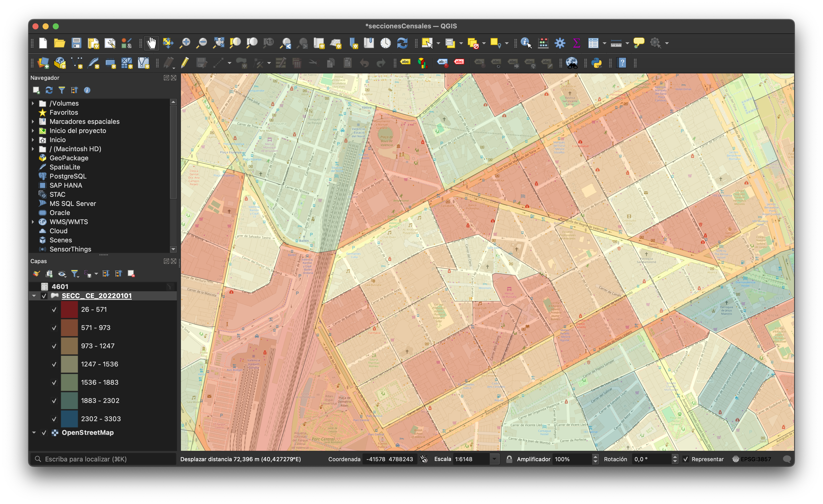Click the EPSG:3857 CRS button
823x504 pixels.
(752, 459)
